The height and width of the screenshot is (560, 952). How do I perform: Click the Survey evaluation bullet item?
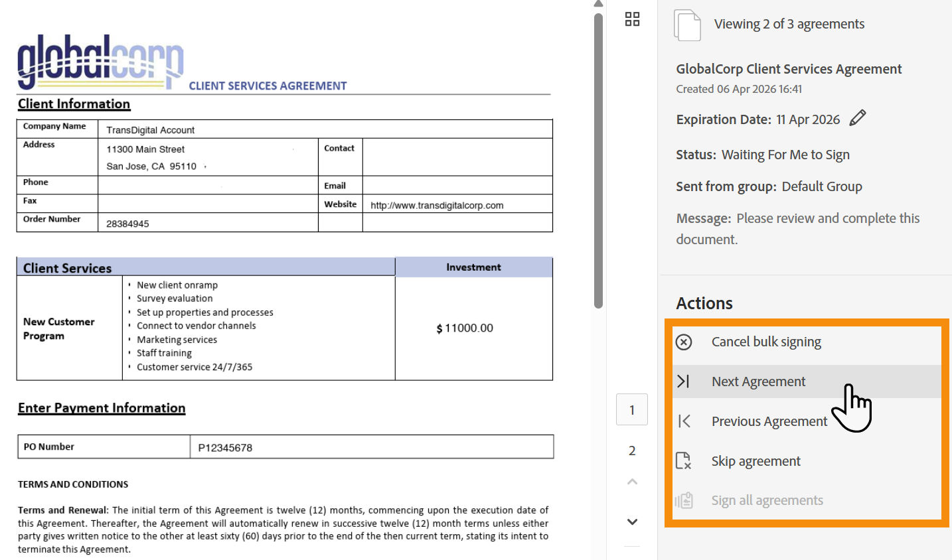[175, 299]
